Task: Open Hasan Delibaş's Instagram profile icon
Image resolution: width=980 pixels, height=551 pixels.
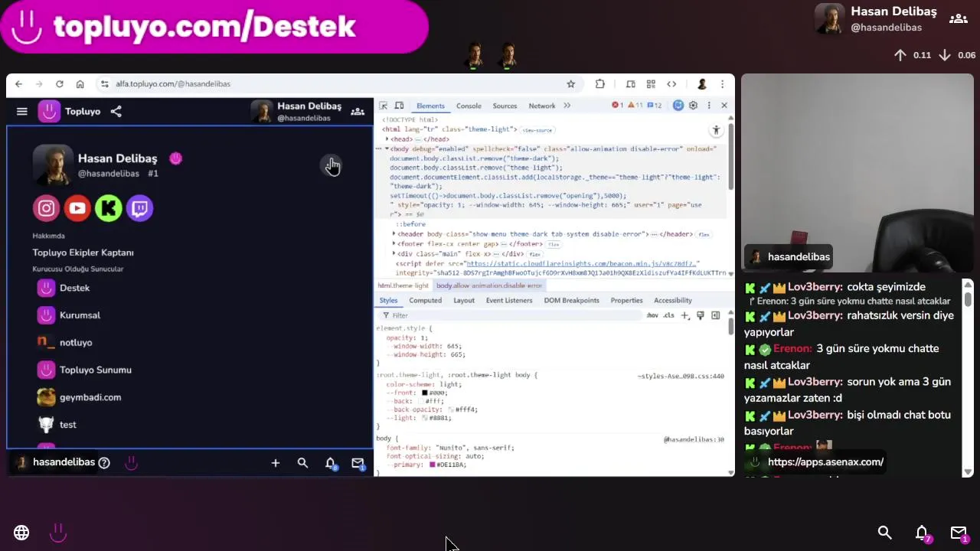Action: click(x=46, y=208)
